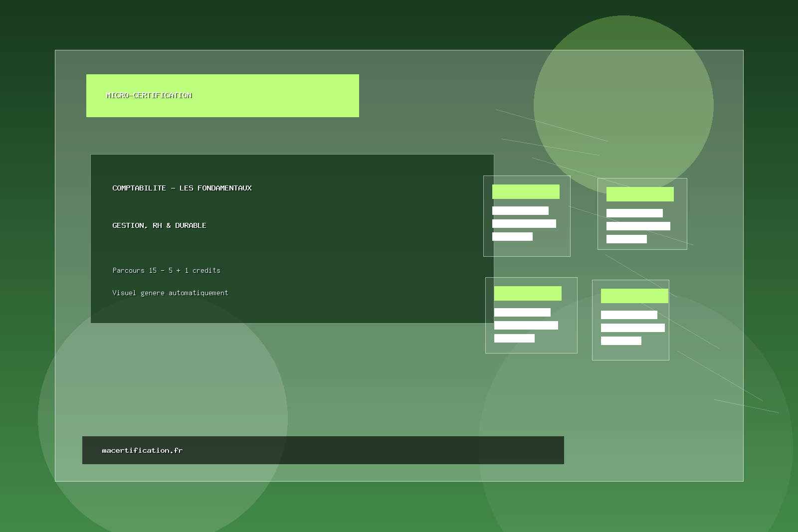Viewport: 798px width, 532px height.
Task: Pick the empty right side of lime banner
Action: click(289, 96)
